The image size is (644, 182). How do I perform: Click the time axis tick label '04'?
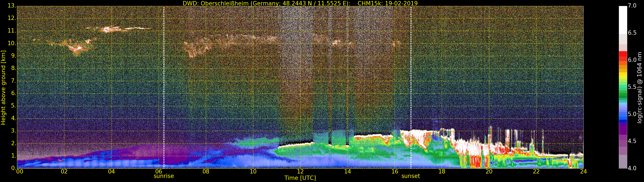(x=111, y=172)
